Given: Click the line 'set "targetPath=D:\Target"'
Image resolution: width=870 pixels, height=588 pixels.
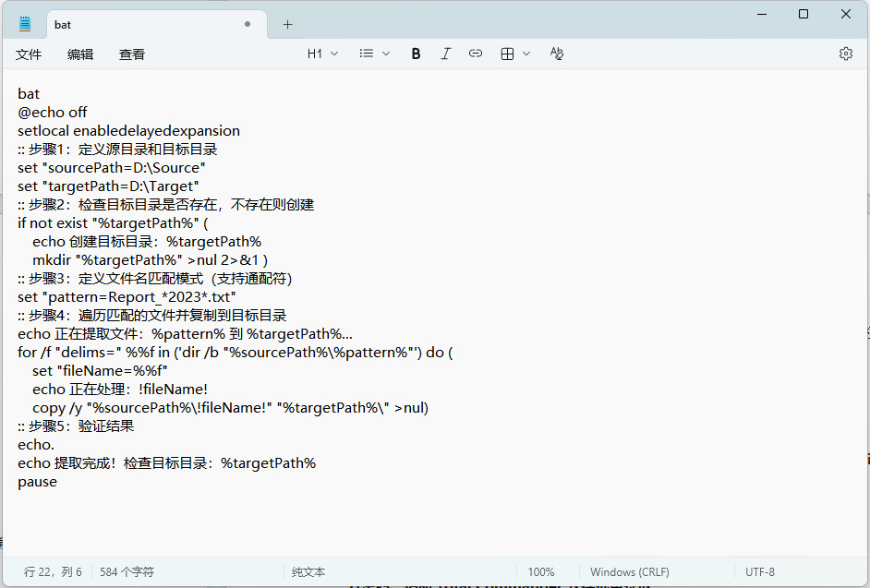Looking at the screenshot, I should tap(108, 186).
